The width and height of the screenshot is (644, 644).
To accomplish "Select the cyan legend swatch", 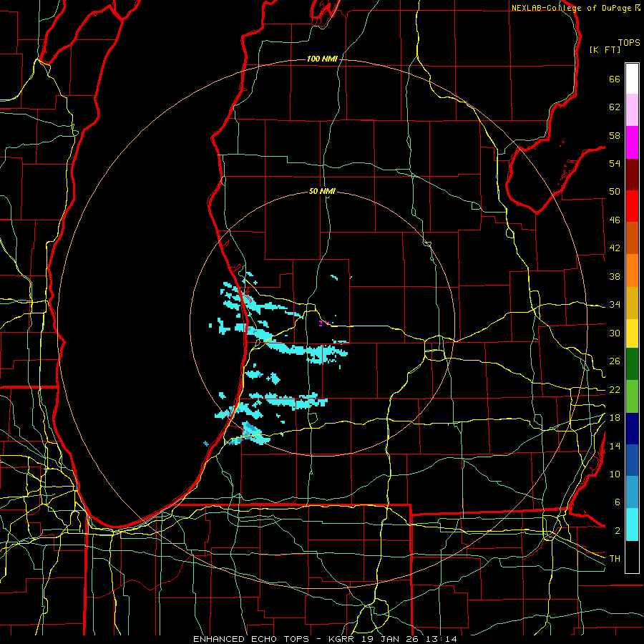I will click(632, 525).
